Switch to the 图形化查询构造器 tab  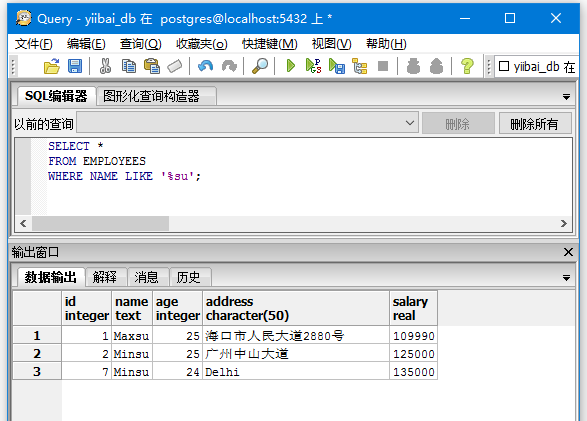(151, 96)
